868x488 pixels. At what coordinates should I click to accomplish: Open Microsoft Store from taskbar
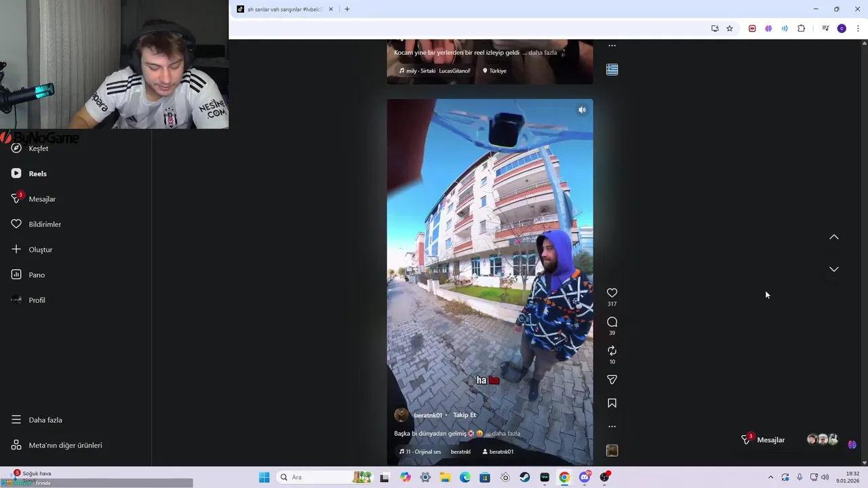point(485,477)
